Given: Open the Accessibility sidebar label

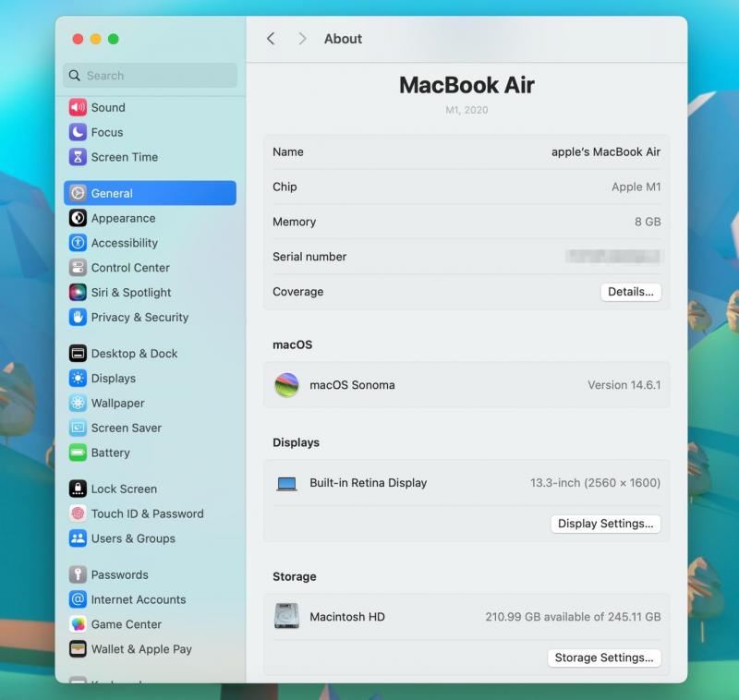Looking at the screenshot, I should click(125, 243).
